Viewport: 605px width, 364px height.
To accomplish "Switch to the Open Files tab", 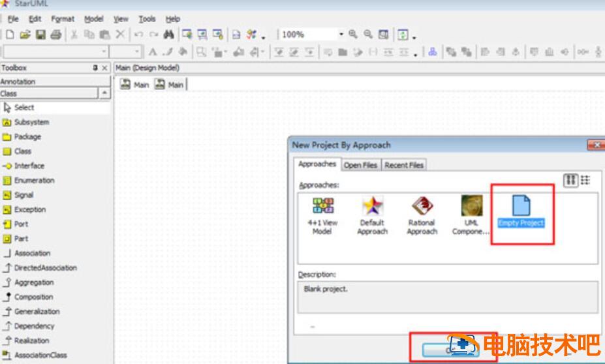I will (360, 165).
